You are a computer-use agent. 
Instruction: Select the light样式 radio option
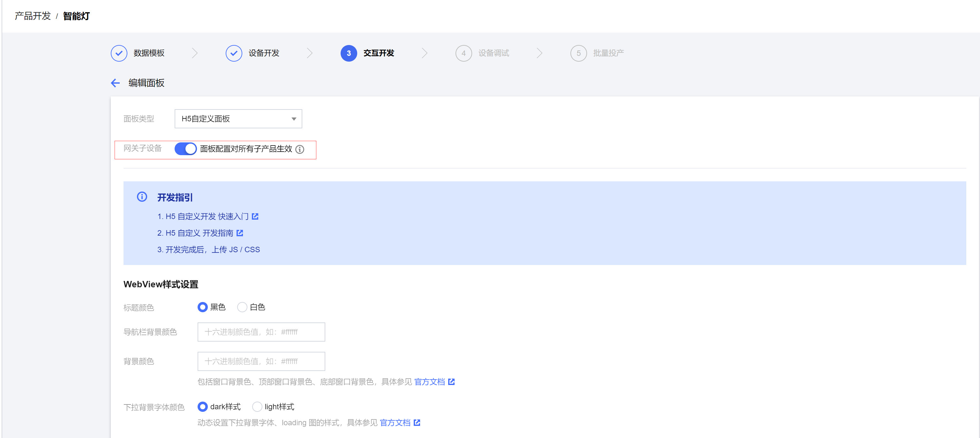pos(257,407)
